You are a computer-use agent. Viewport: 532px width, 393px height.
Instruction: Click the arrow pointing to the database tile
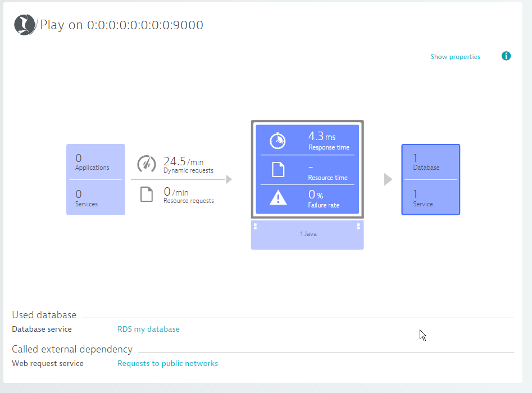(x=388, y=179)
